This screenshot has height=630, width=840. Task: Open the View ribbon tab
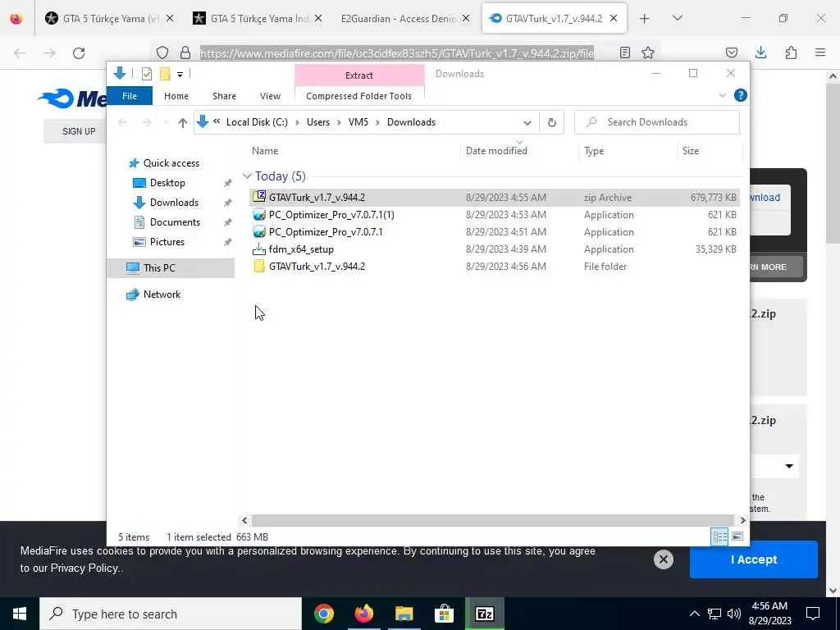pyautogui.click(x=270, y=96)
